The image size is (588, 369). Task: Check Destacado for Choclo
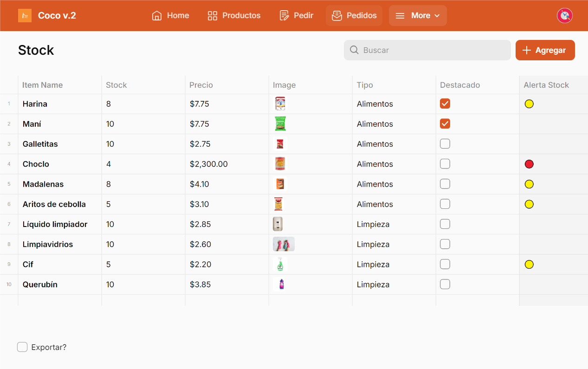click(445, 164)
